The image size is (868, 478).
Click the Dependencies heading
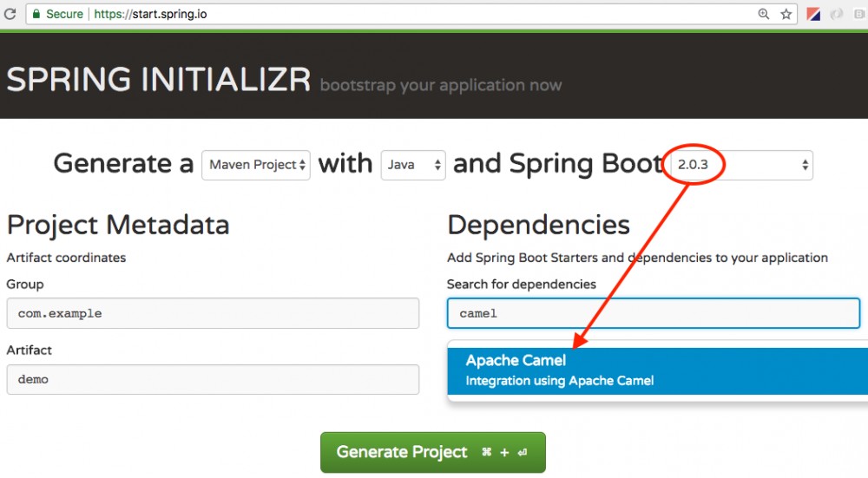coord(538,225)
